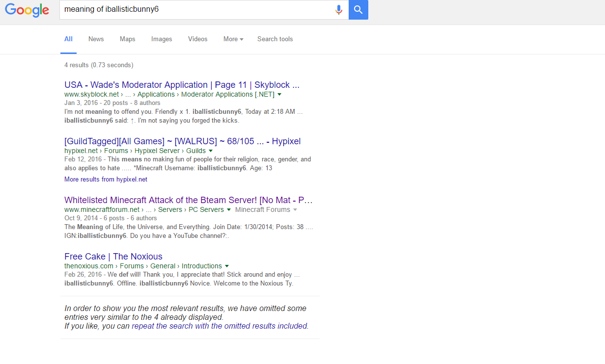This screenshot has height=364, width=605.
Task: Open the '[GuildTagged][All Games] ~ [WALRUS]' Hypixel result
Action: tap(182, 141)
